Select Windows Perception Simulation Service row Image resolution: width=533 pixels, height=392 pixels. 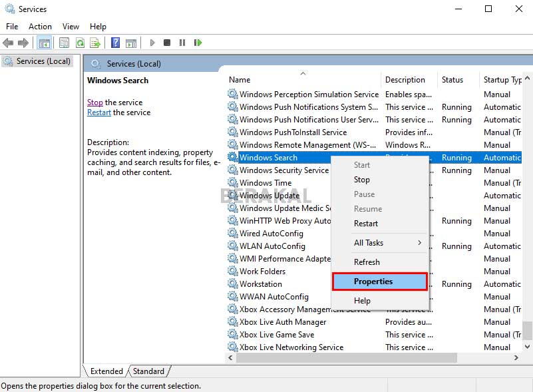374,95
